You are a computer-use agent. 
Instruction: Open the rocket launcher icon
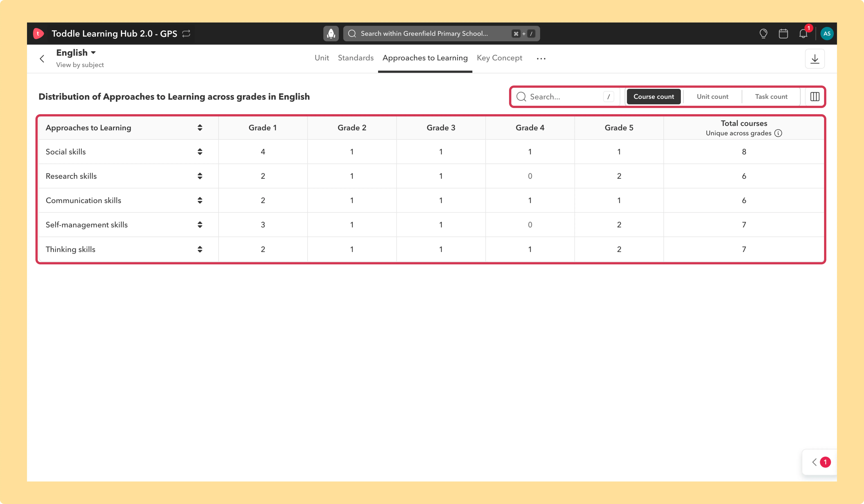(x=331, y=34)
